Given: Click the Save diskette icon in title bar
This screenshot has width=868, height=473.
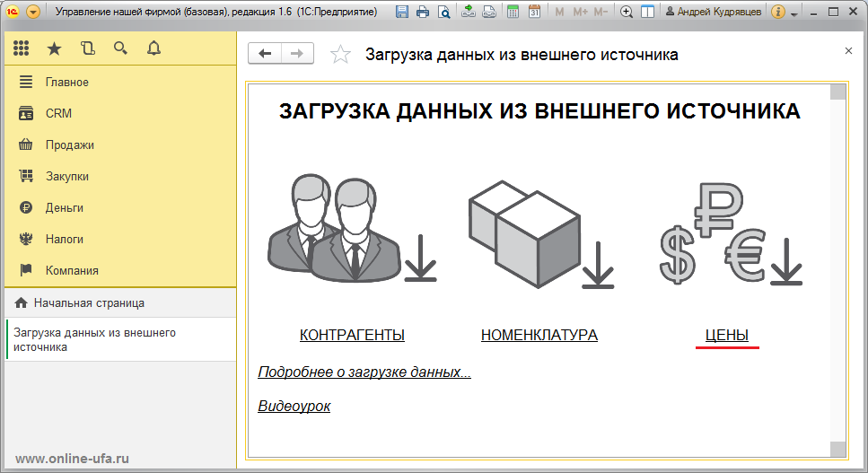Looking at the screenshot, I should pyautogui.click(x=402, y=12).
